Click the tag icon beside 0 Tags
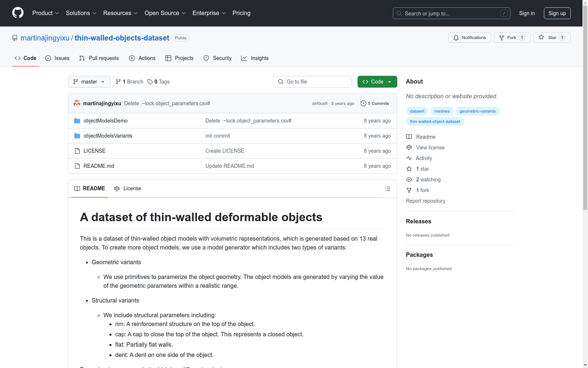 tap(150, 82)
